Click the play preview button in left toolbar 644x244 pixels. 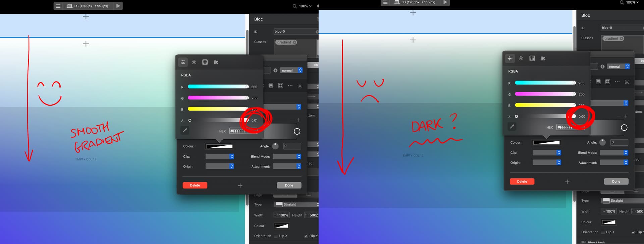[118, 6]
